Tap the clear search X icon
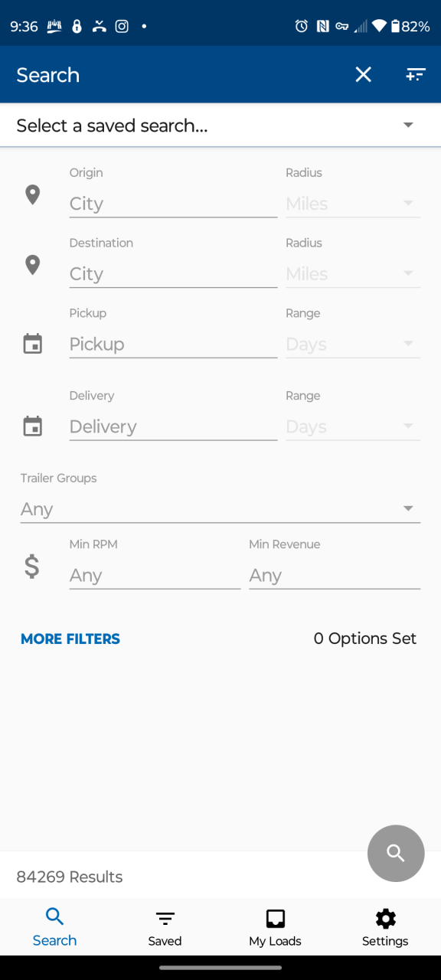 [363, 74]
